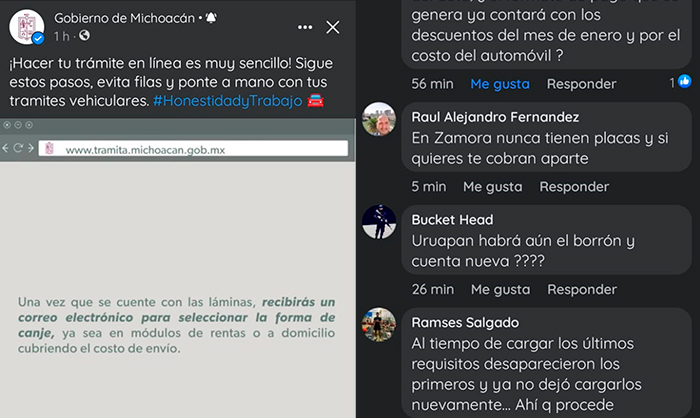Close the post viewer with the X
Image resolution: width=700 pixels, height=418 pixels.
tap(333, 27)
